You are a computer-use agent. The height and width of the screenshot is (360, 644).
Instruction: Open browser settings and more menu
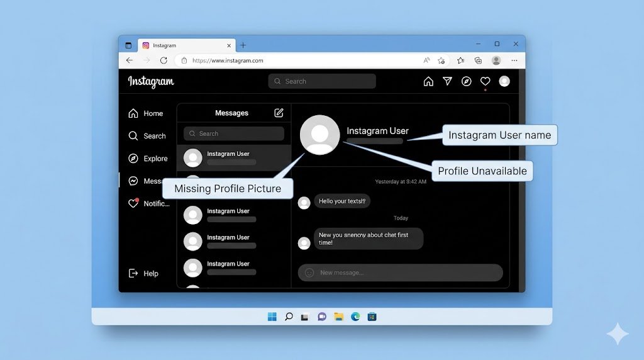(514, 60)
